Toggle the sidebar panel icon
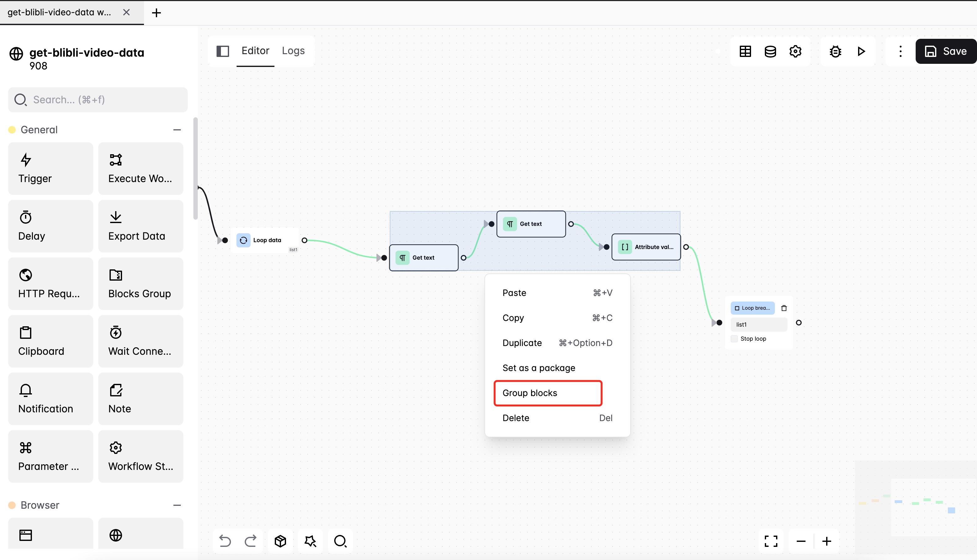Image resolution: width=977 pixels, height=560 pixels. tap(223, 51)
